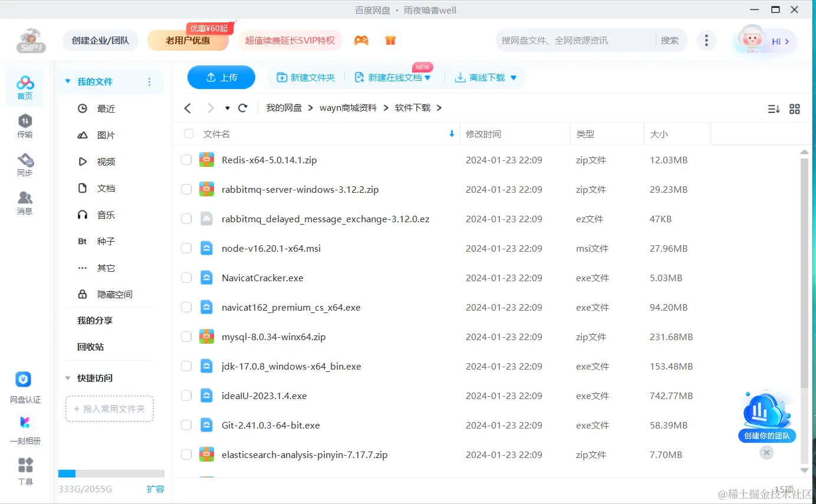Click 新建文件夹 button

click(306, 78)
